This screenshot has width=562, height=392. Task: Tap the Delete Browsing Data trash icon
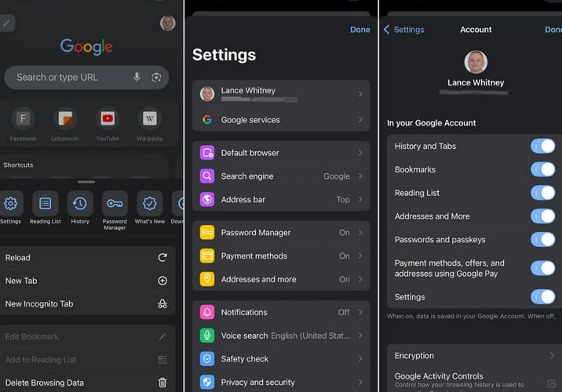click(162, 383)
